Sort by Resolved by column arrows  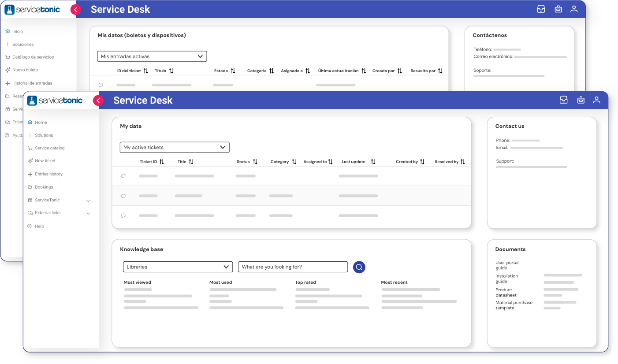462,162
